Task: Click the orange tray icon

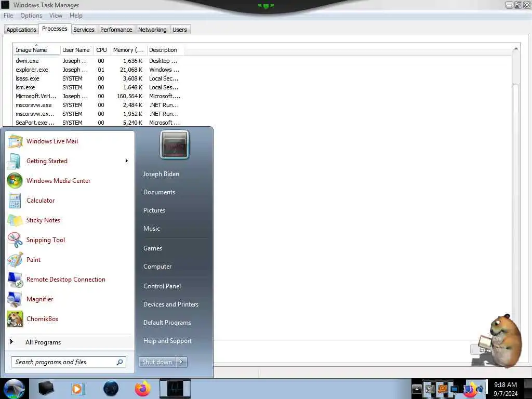Action: [x=443, y=389]
